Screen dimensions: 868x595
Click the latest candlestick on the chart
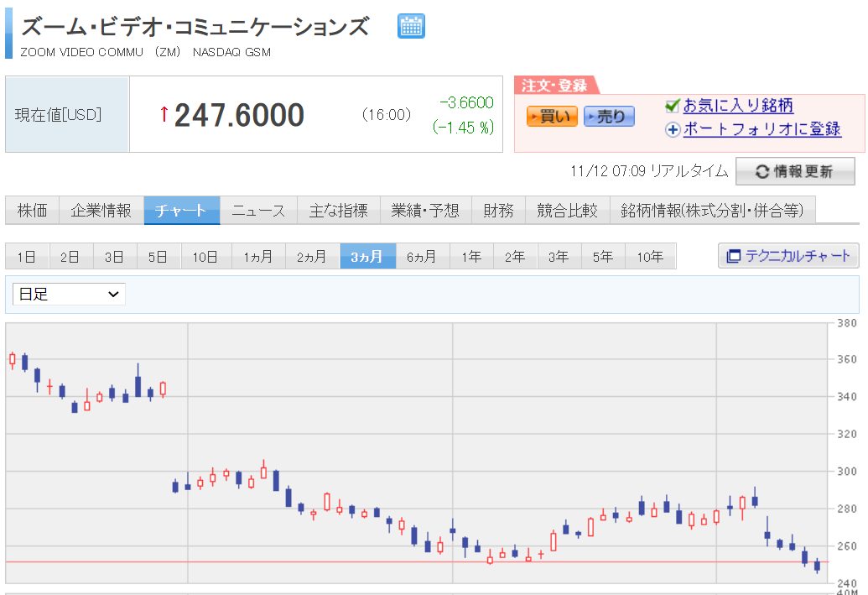(817, 566)
